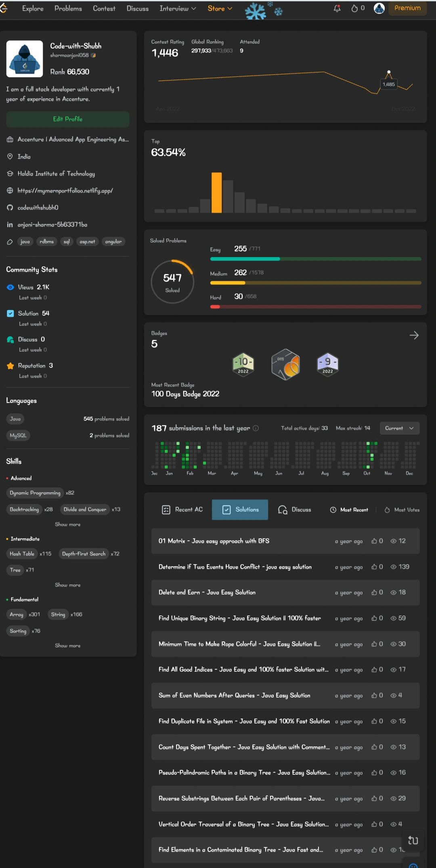Show more Advanced skills
Viewport: 436px width, 868px height.
[68, 525]
